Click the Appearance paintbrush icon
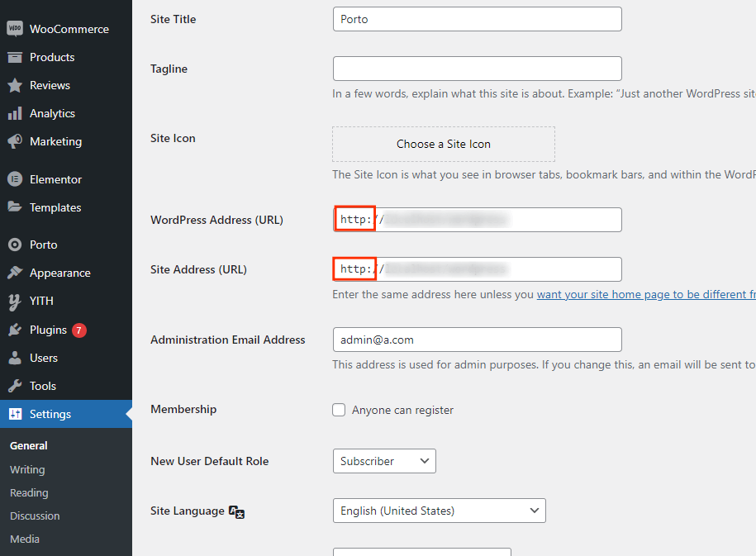756x556 pixels. (15, 273)
